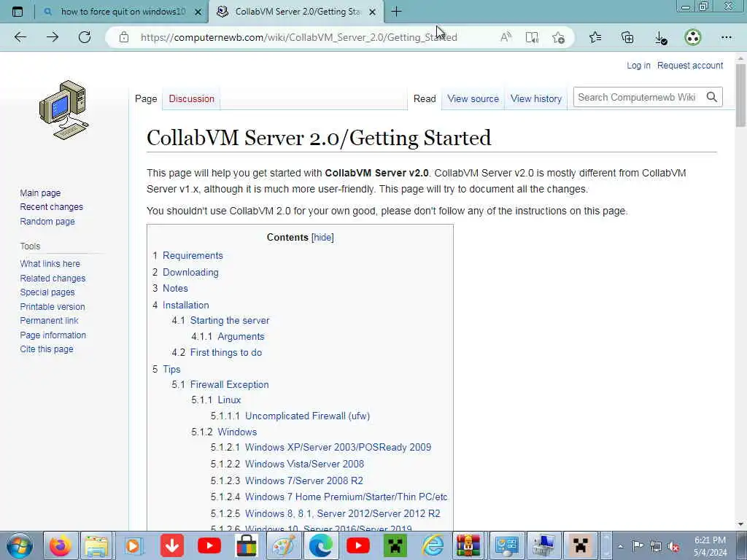This screenshot has width=747, height=560.
Task: Open the tab actions menu icon
Action: [18, 12]
